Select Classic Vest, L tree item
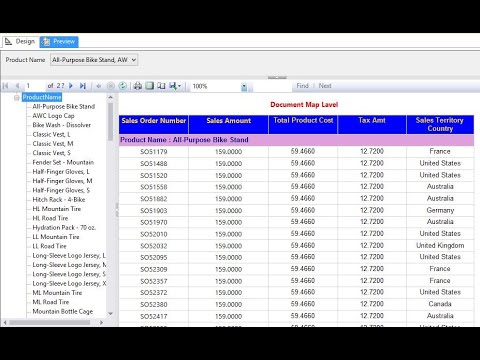Image resolution: width=480 pixels, height=360 pixels. 51,135
